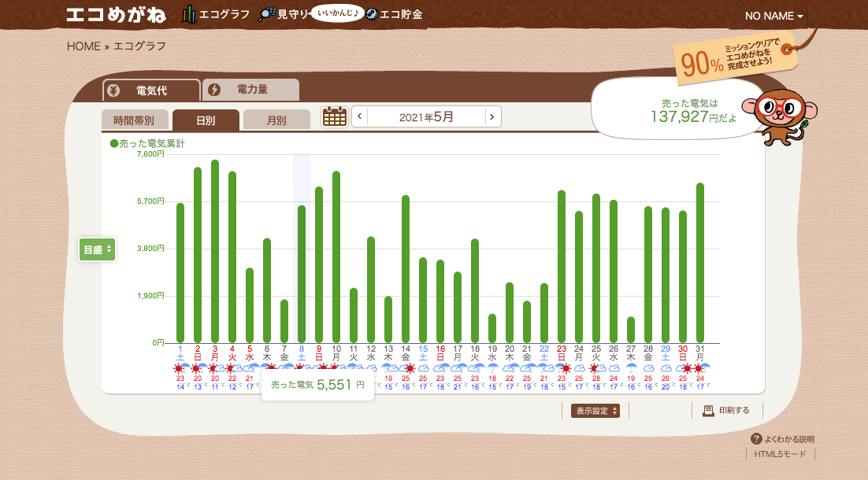
Task: Click the HOME breadcrumb link
Action: click(x=83, y=46)
